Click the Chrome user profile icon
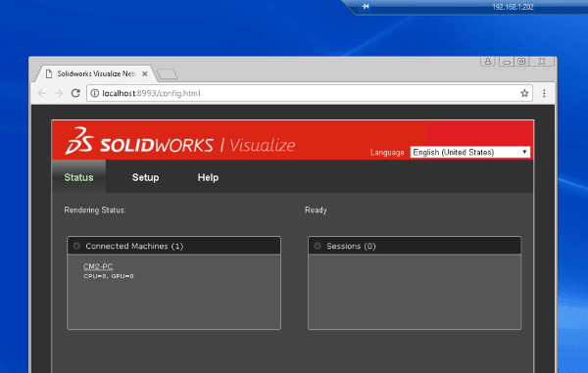588x373 pixels. click(x=488, y=62)
